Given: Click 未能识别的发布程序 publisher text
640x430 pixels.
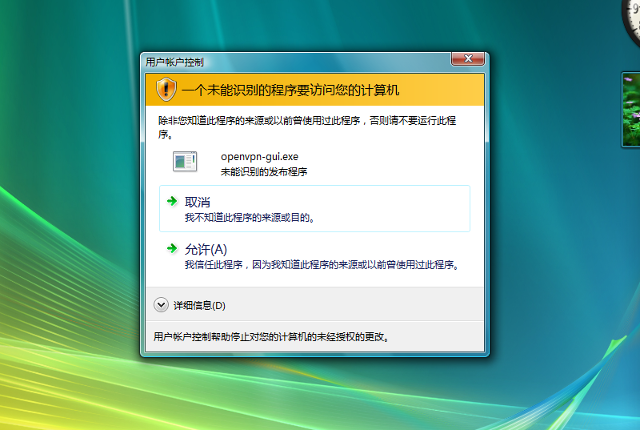Looking at the screenshot, I should (x=264, y=172).
